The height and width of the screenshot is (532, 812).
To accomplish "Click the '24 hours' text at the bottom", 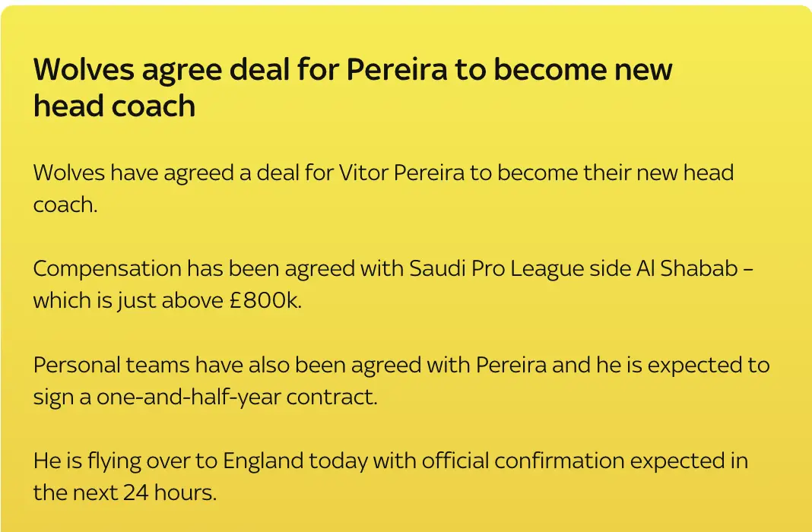I will coord(170,493).
